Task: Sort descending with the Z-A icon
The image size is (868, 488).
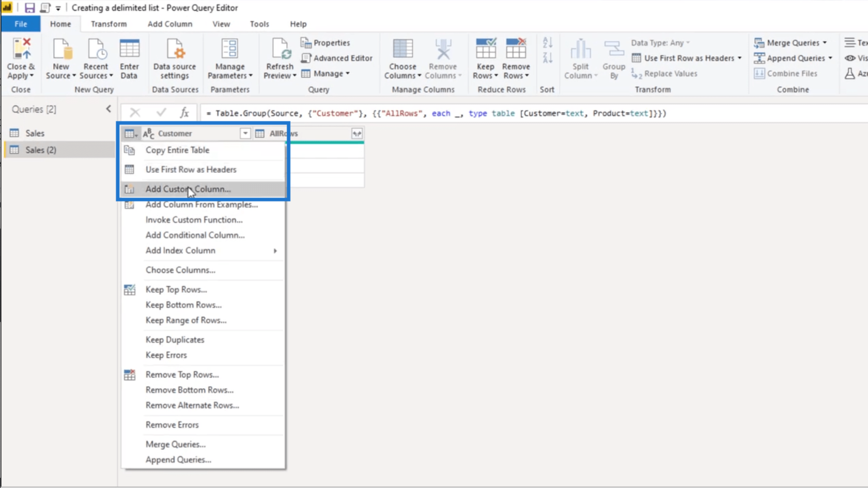Action: [x=548, y=58]
